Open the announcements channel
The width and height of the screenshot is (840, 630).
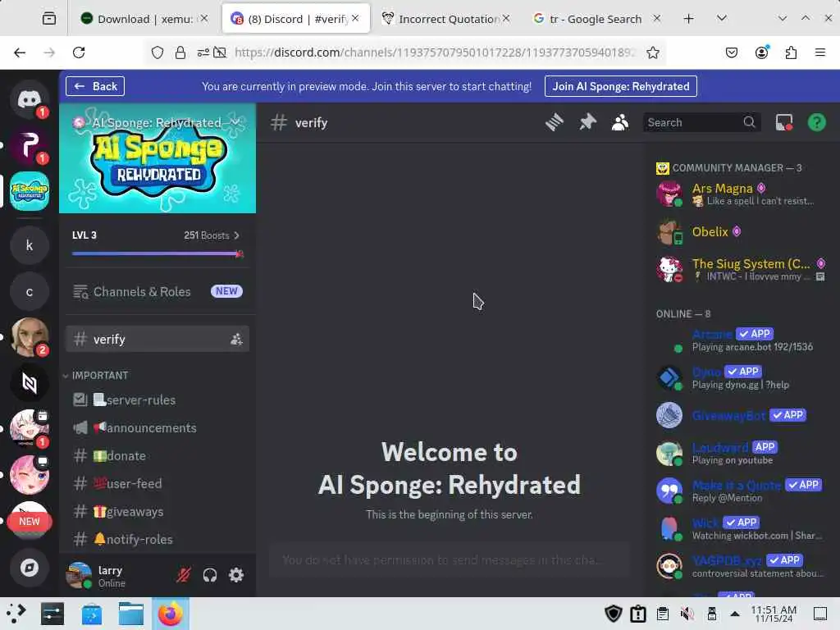click(157, 428)
